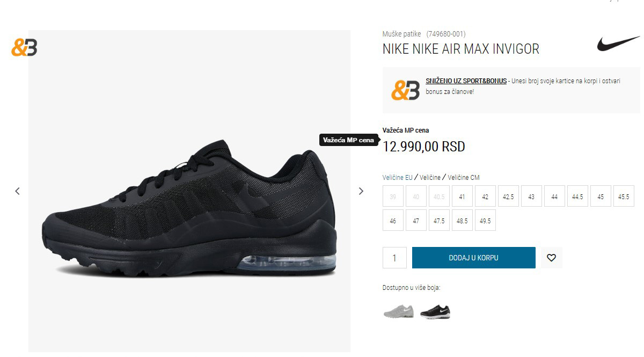
Task: Select size 41
Action: point(462,196)
